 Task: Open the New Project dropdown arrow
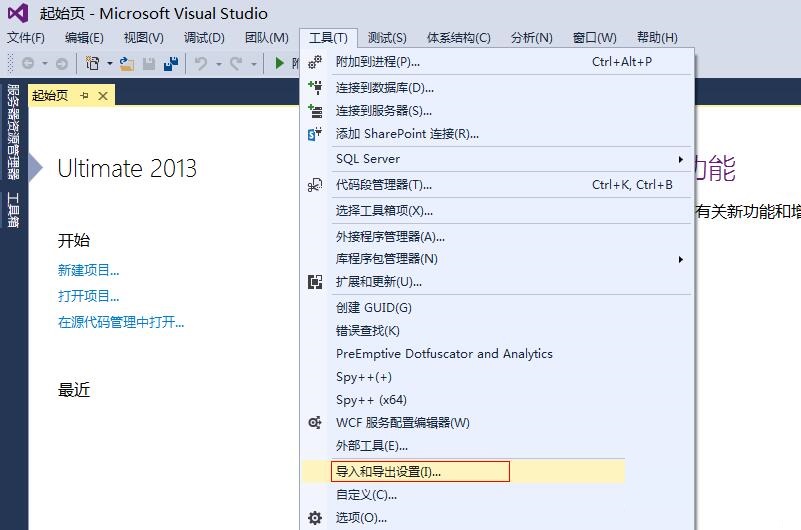point(109,64)
